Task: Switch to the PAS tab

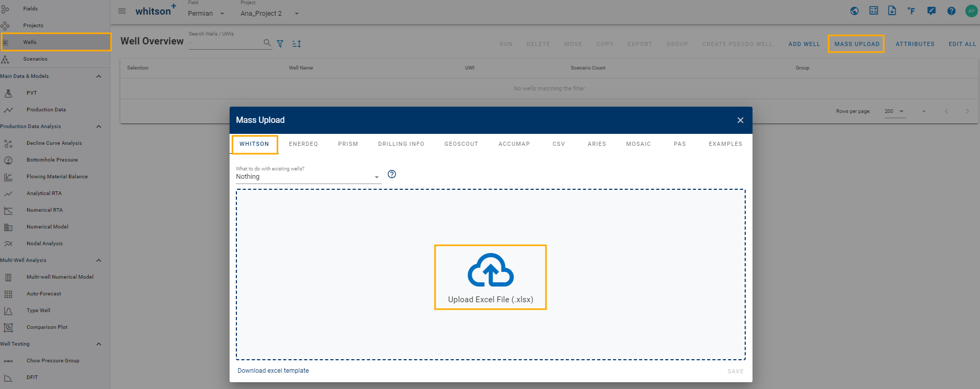Action: 680,144
